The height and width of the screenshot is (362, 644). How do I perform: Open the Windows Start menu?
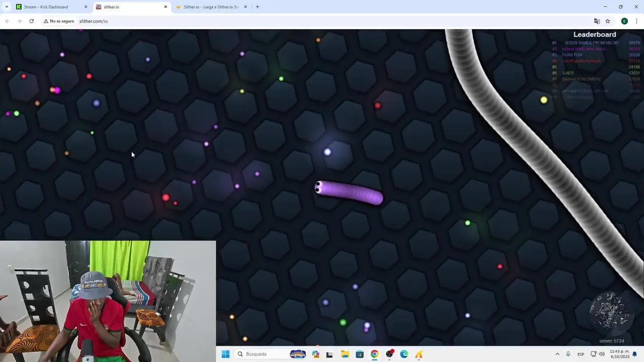click(225, 354)
